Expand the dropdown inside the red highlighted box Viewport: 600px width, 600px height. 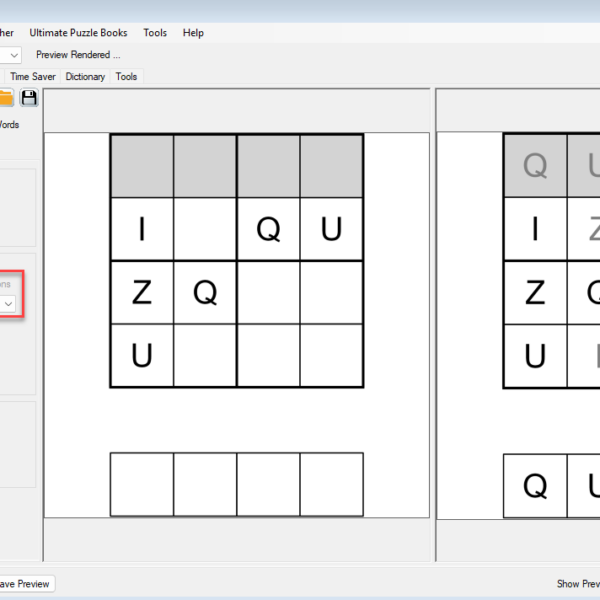(8, 304)
